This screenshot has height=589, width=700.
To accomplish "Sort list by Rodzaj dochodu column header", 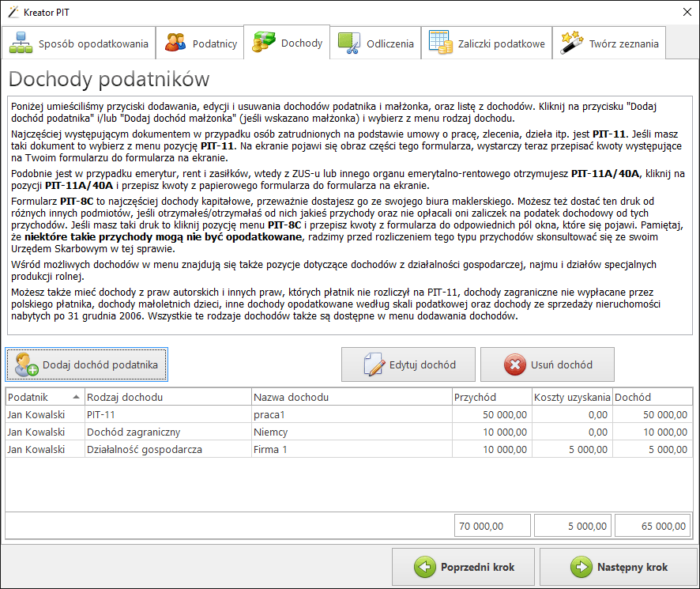I will [x=167, y=397].
